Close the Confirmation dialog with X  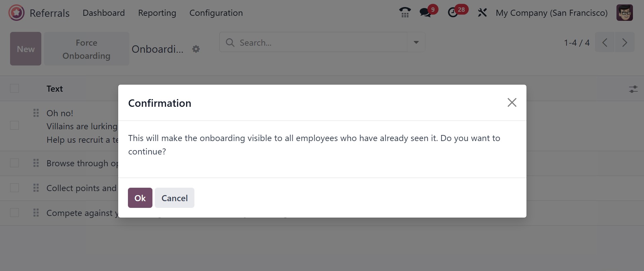click(x=512, y=102)
